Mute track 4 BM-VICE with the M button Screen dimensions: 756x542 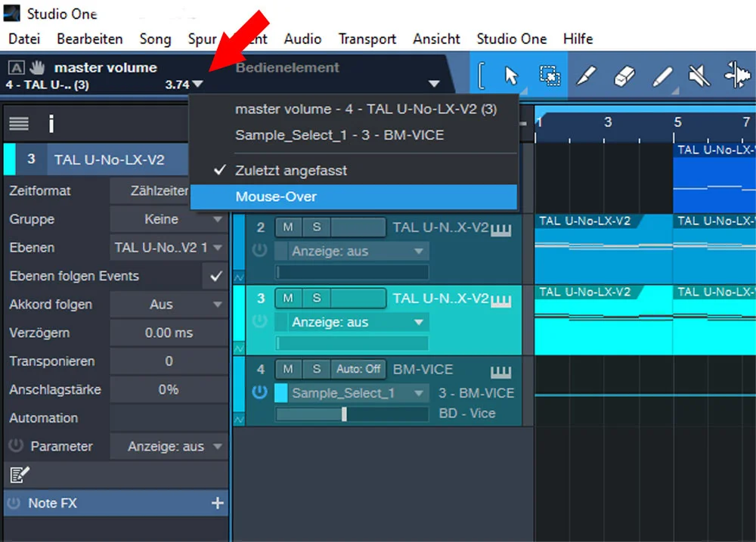[x=288, y=369]
